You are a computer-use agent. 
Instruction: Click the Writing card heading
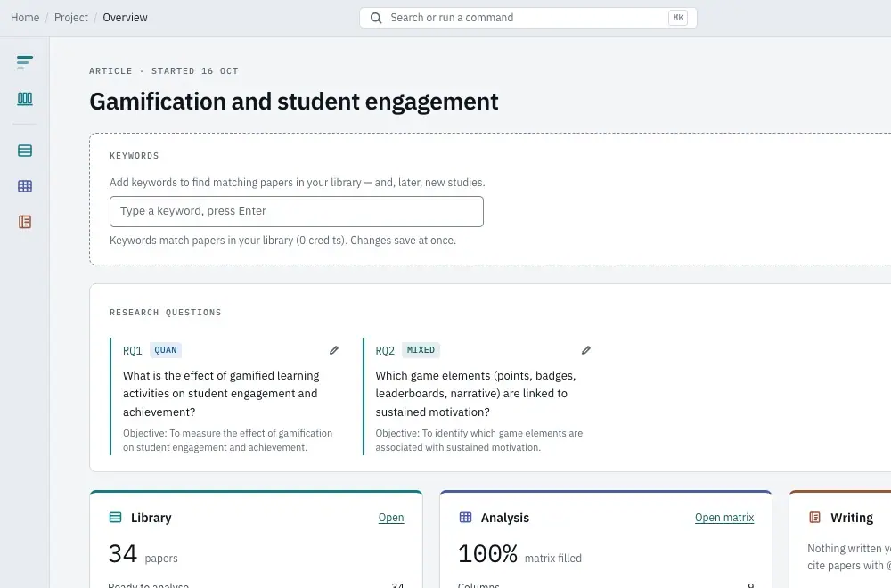click(x=852, y=518)
